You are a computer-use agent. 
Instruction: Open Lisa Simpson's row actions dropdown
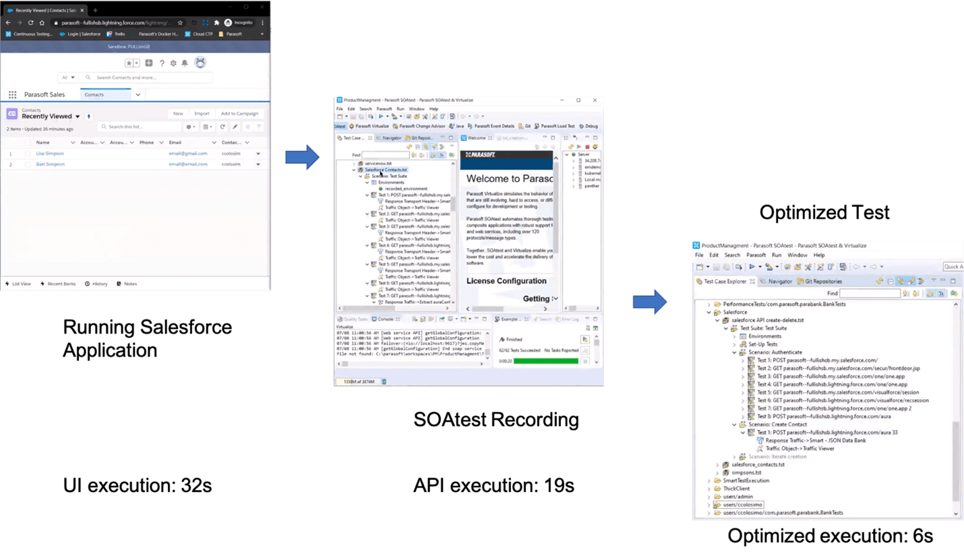(258, 154)
